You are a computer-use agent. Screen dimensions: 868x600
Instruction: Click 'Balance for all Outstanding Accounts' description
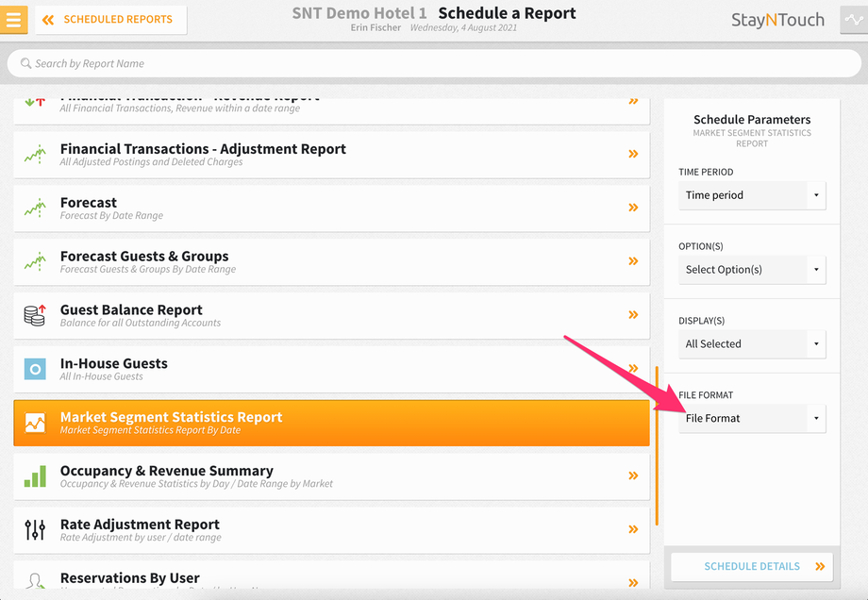coord(141,324)
